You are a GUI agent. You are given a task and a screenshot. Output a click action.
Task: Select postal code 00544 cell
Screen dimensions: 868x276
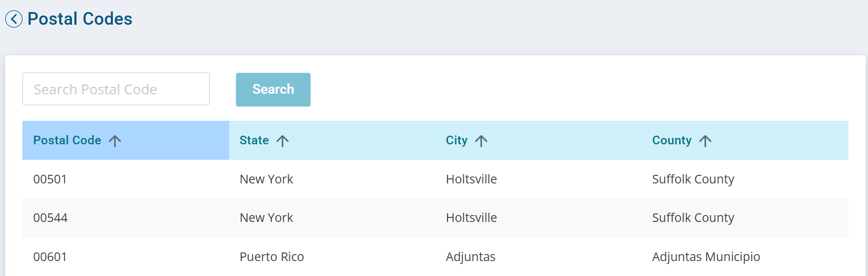pyautogui.click(x=50, y=218)
